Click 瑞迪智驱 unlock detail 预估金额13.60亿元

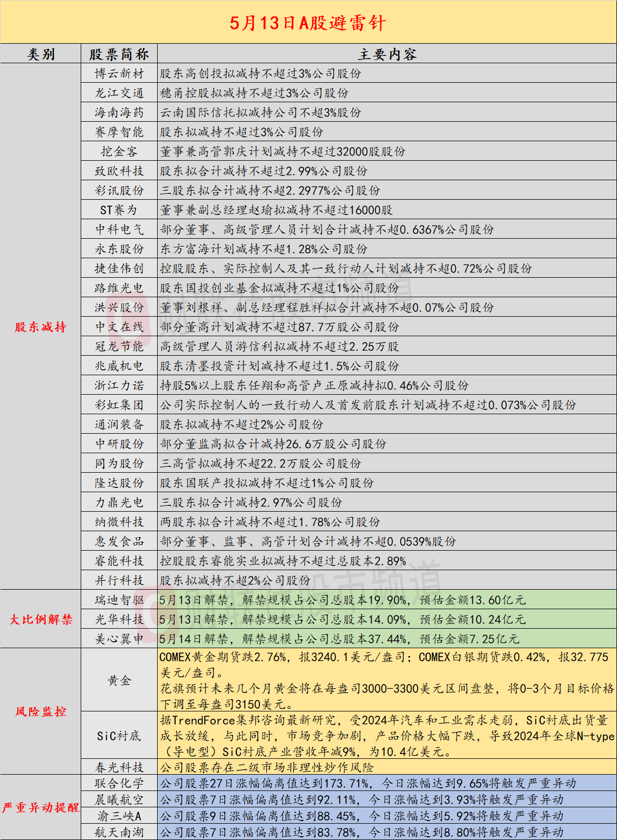coord(473,600)
